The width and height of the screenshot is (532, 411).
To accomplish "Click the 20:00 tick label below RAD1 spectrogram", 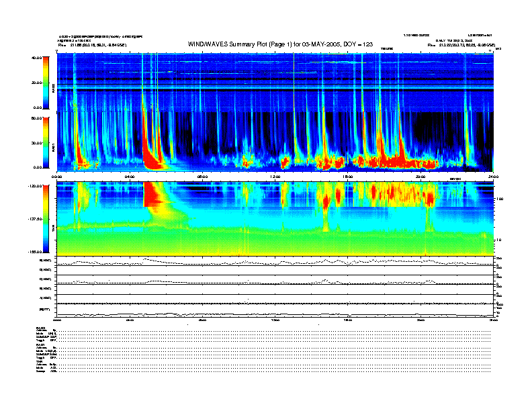I will (420, 177).
